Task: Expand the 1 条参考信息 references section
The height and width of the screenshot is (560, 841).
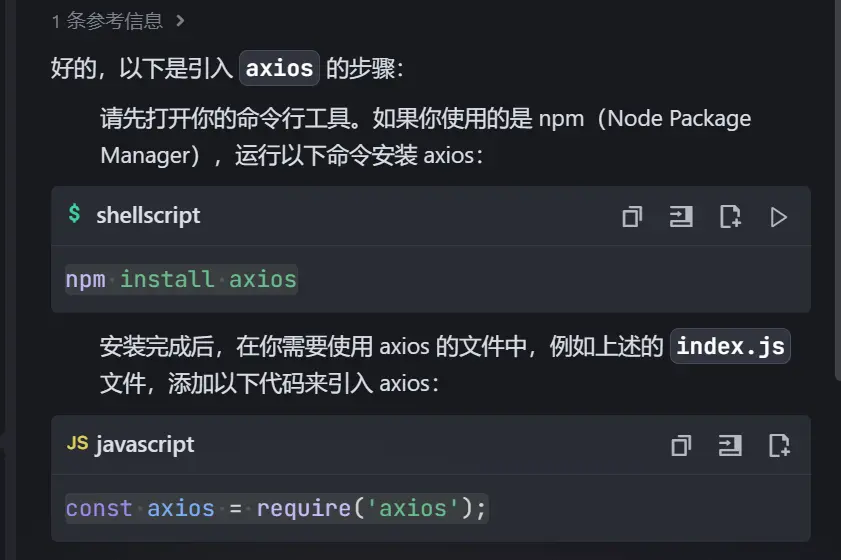Action: 118,20
